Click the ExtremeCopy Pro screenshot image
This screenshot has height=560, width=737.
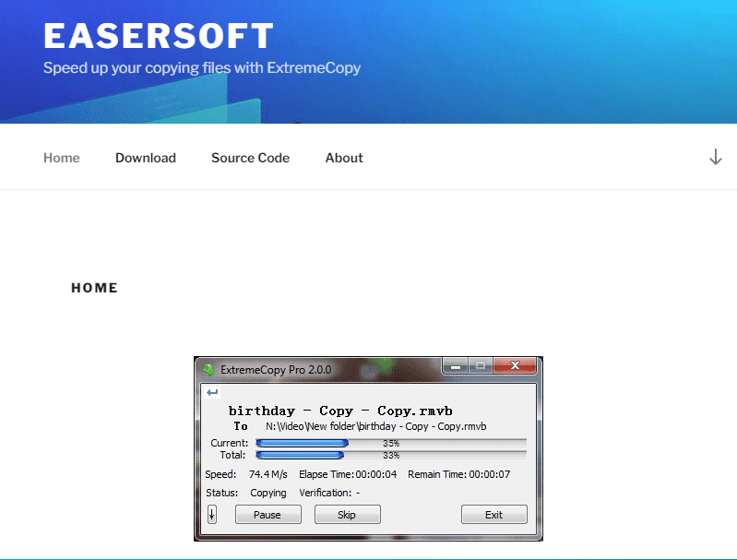coord(369,448)
